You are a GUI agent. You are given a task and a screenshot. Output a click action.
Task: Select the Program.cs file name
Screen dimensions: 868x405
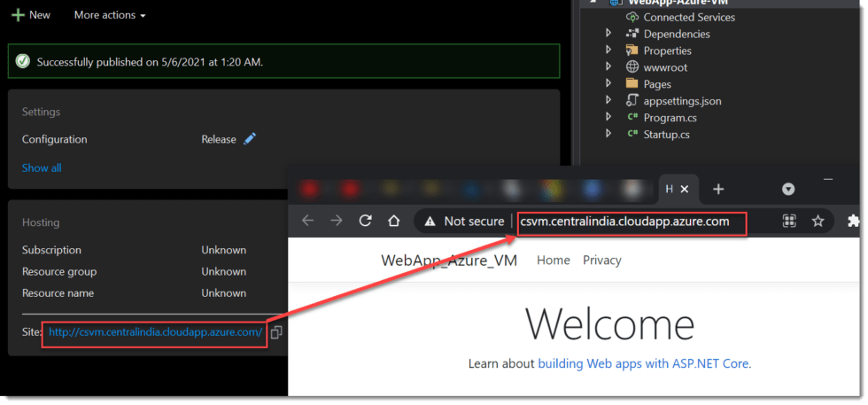point(670,118)
